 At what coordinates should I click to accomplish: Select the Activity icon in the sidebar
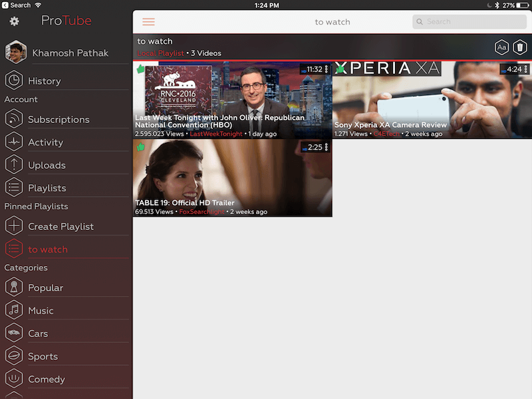(14, 142)
